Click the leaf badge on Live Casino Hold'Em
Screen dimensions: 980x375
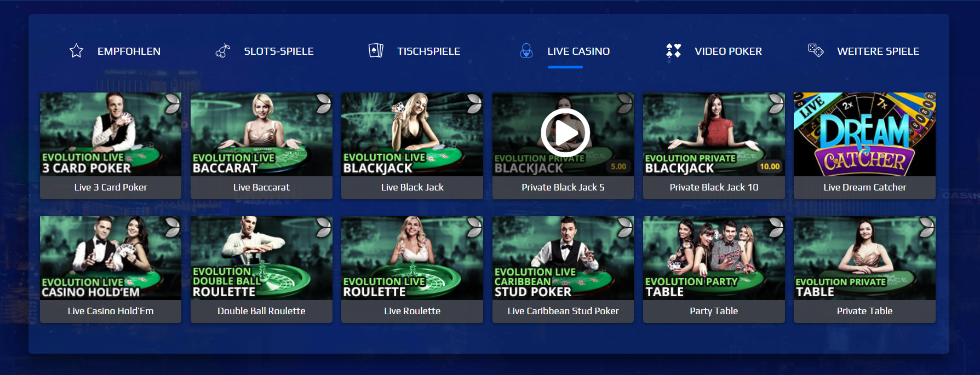pos(173,227)
